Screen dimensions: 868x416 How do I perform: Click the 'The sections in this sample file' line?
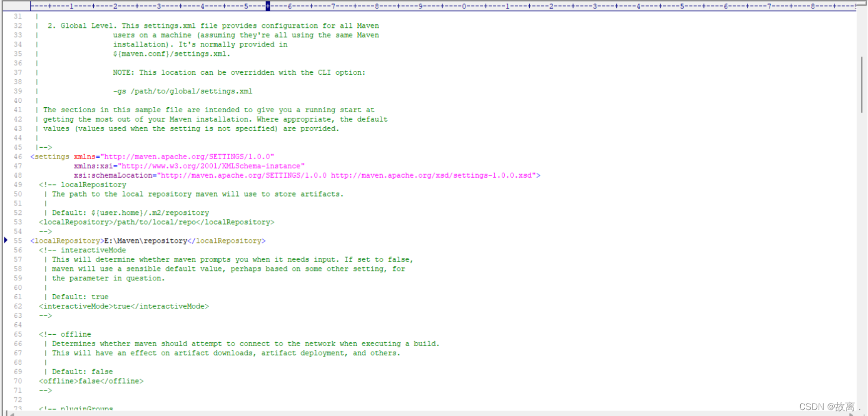(209, 110)
